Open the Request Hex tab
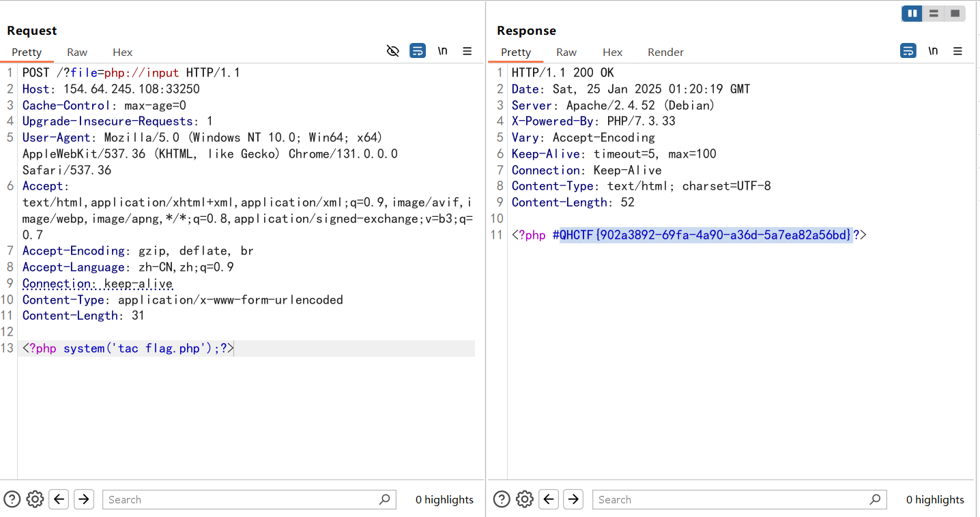Image resolution: width=980 pixels, height=517 pixels. (x=123, y=52)
